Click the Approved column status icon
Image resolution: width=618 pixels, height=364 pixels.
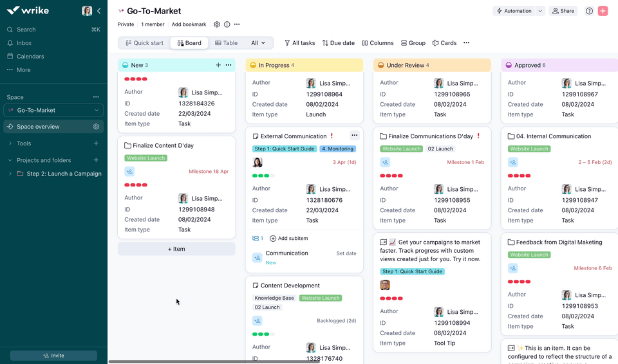(509, 66)
